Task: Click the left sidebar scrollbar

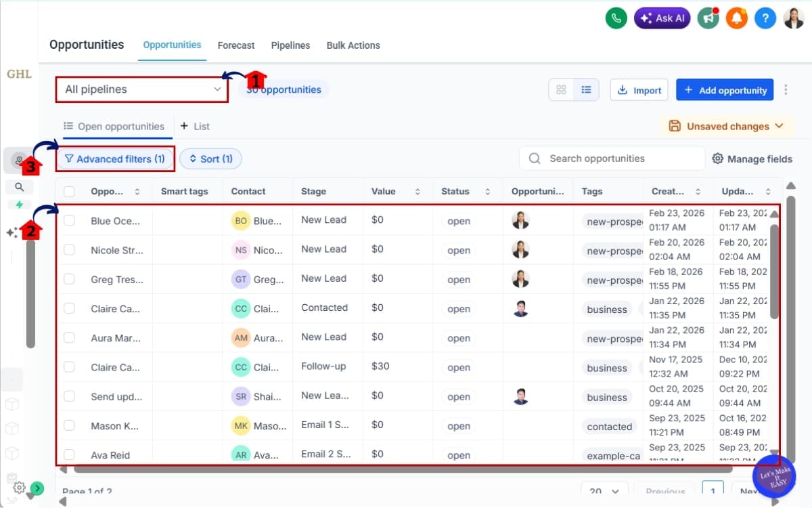Action: pyautogui.click(x=30, y=293)
